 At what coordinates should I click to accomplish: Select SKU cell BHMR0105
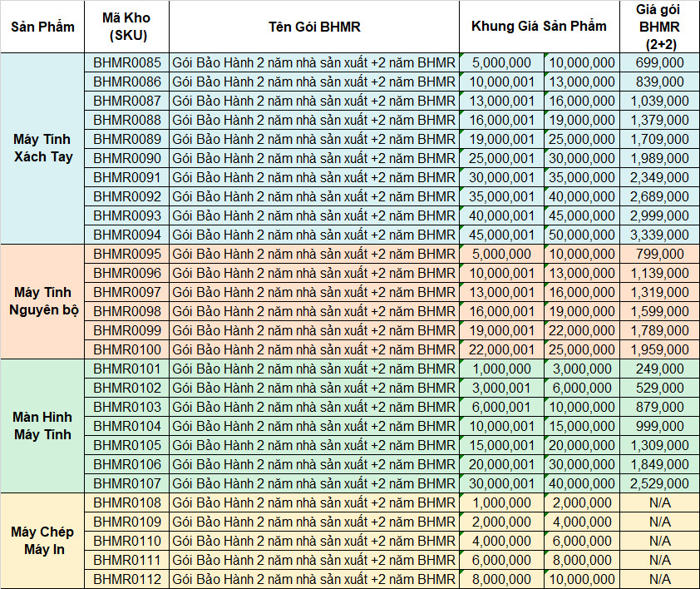point(127,445)
